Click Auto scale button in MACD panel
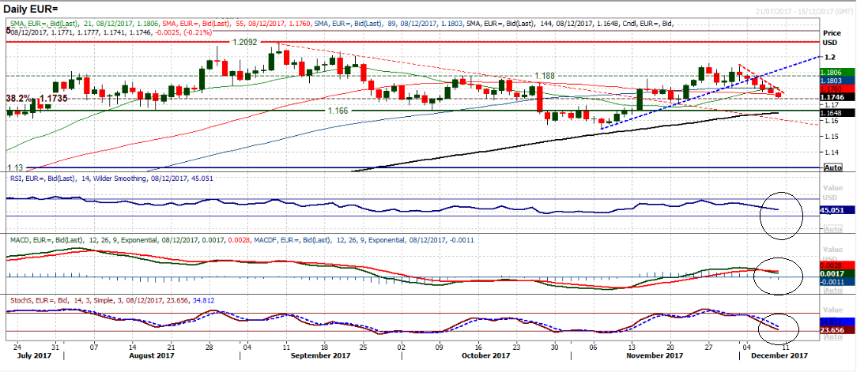Viewport: 868px width, 376px height. tap(832, 289)
